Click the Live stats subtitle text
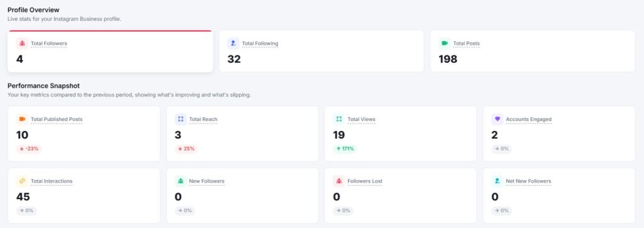 tap(65, 19)
